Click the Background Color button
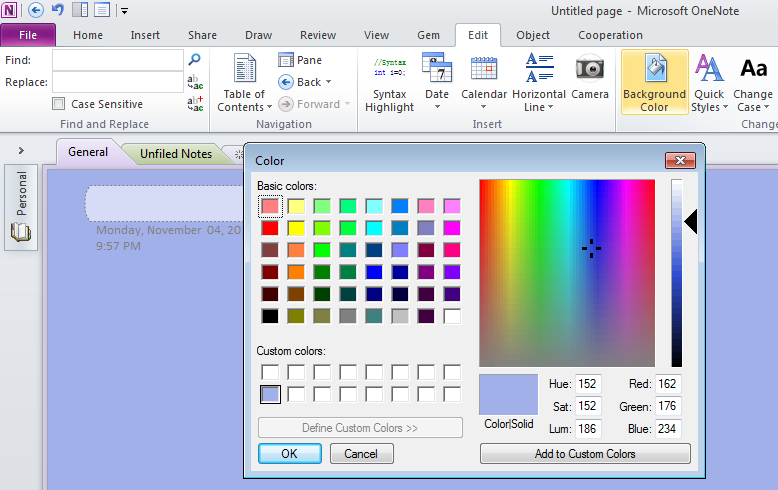778x490 pixels. click(654, 82)
